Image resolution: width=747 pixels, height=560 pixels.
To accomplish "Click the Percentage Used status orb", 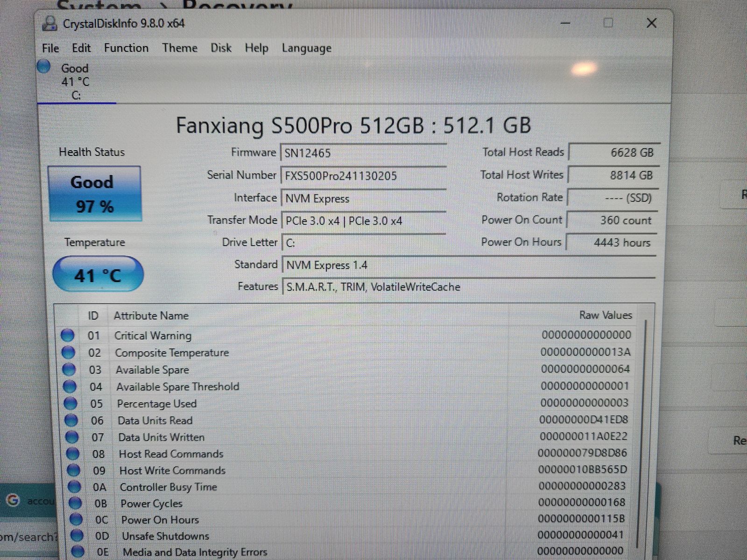I will coord(70,403).
